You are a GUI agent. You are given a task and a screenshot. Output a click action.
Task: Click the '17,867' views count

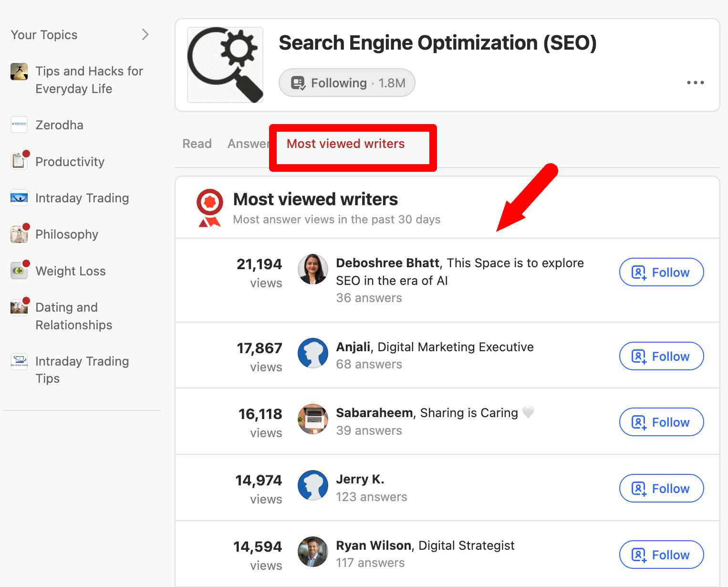(x=260, y=348)
